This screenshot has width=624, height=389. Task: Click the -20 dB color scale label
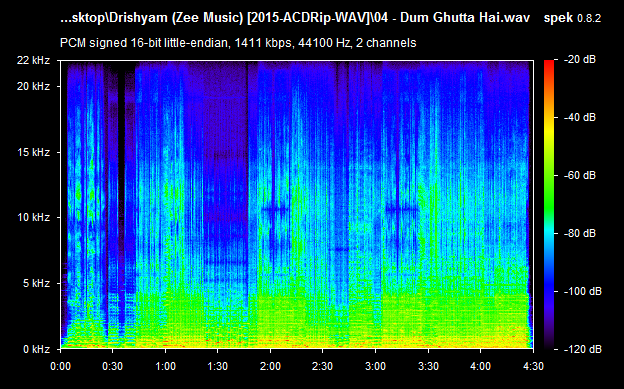click(x=580, y=60)
